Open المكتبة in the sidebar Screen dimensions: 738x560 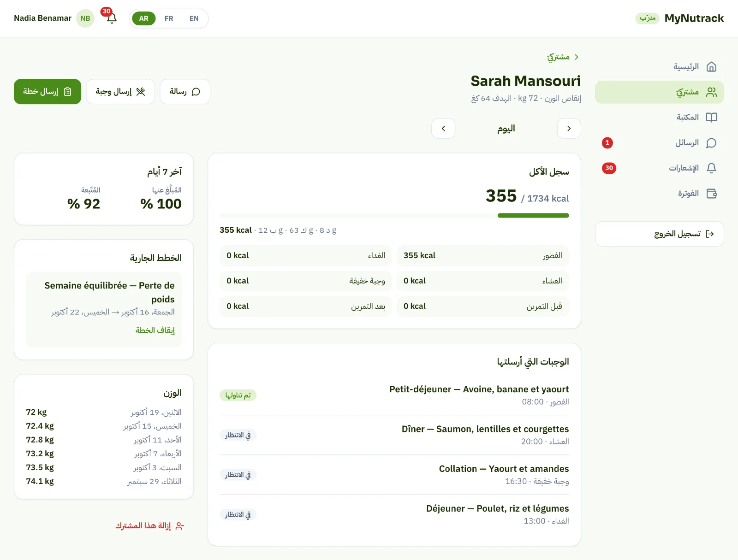point(660,118)
